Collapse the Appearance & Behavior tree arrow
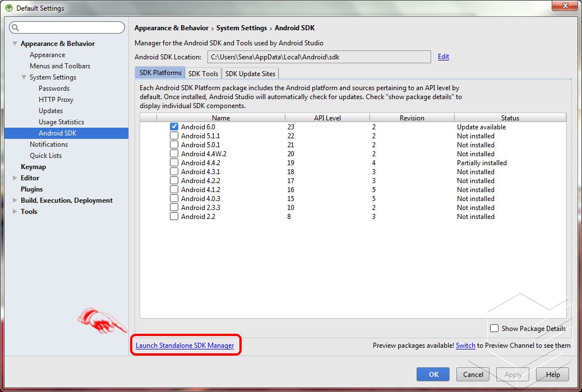 coord(15,43)
